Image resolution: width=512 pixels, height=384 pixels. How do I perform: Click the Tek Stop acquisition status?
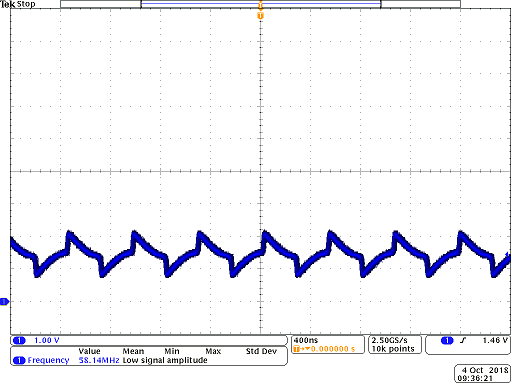click(18, 4)
